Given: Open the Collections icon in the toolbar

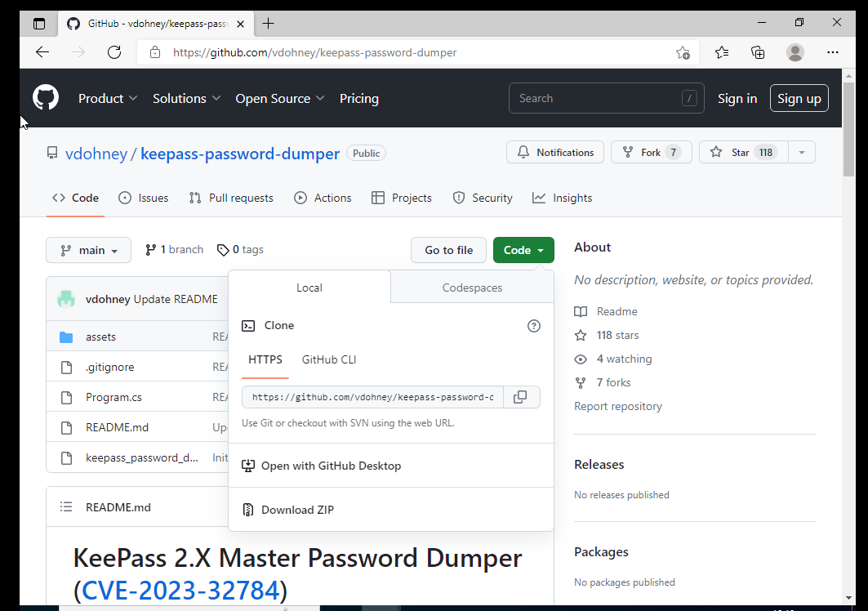Looking at the screenshot, I should 758,52.
